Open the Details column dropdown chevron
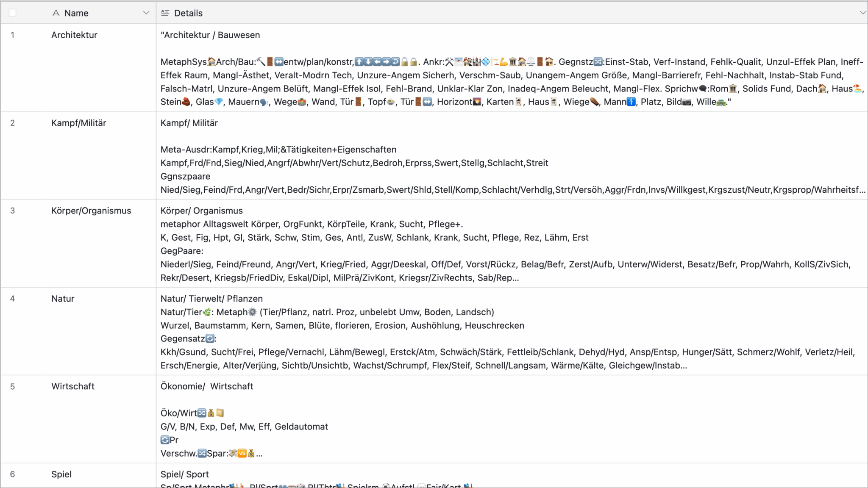The image size is (868, 488). point(862,13)
